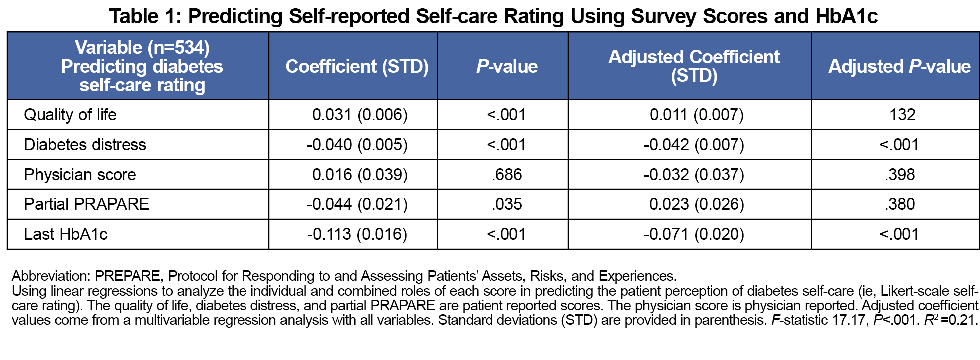Select the "Adjusted P-value" column header

click(x=899, y=66)
